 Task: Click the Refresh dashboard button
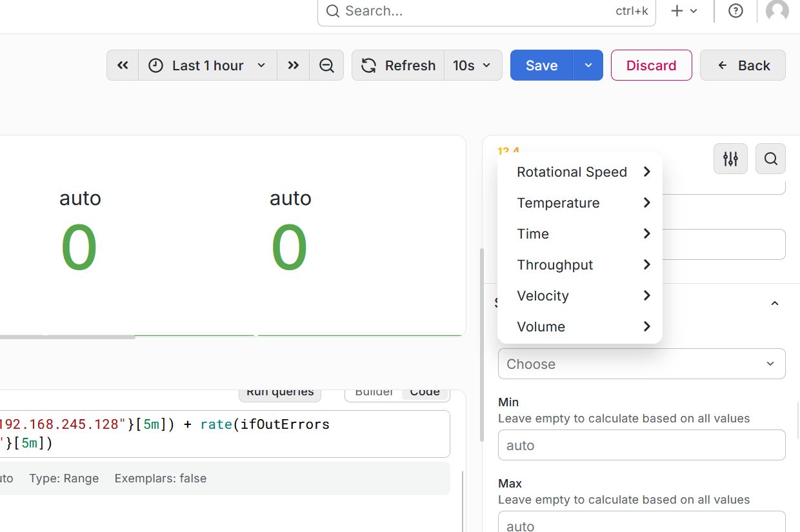398,65
